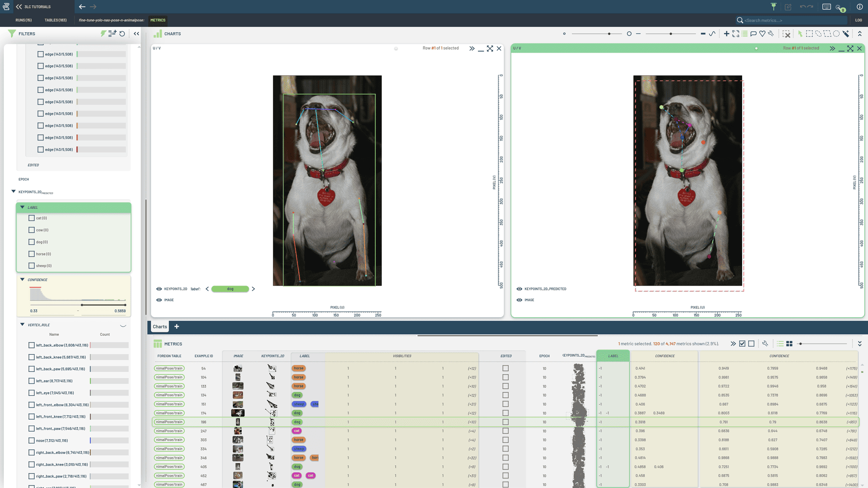Click the metrics table row size slider
Screen dimensions: 868x488
point(823,344)
